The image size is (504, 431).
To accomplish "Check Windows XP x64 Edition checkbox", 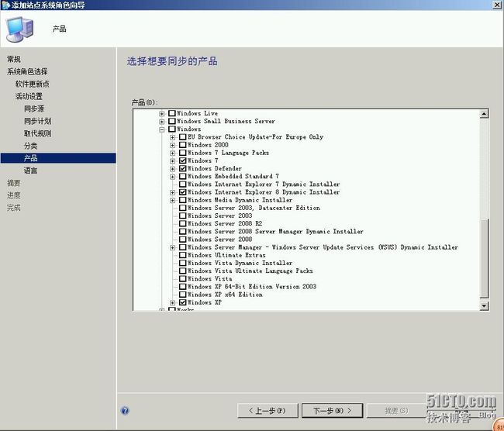I will (183, 295).
